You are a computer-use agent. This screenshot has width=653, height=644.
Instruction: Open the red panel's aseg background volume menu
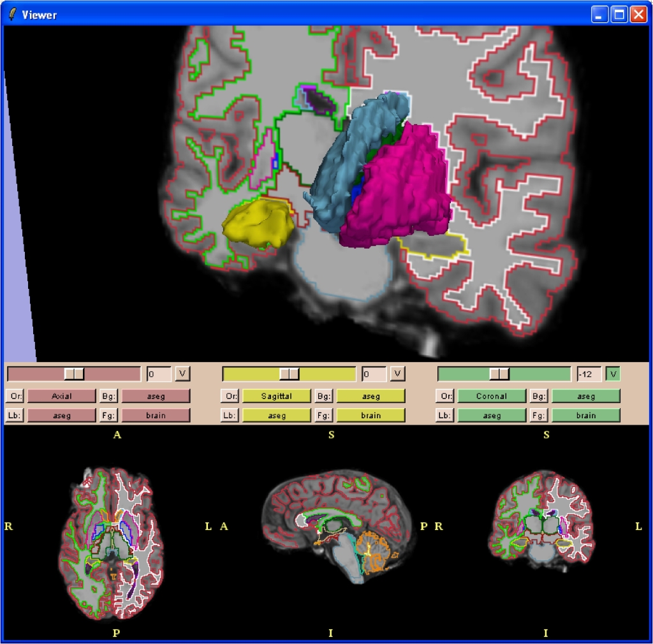[156, 397]
